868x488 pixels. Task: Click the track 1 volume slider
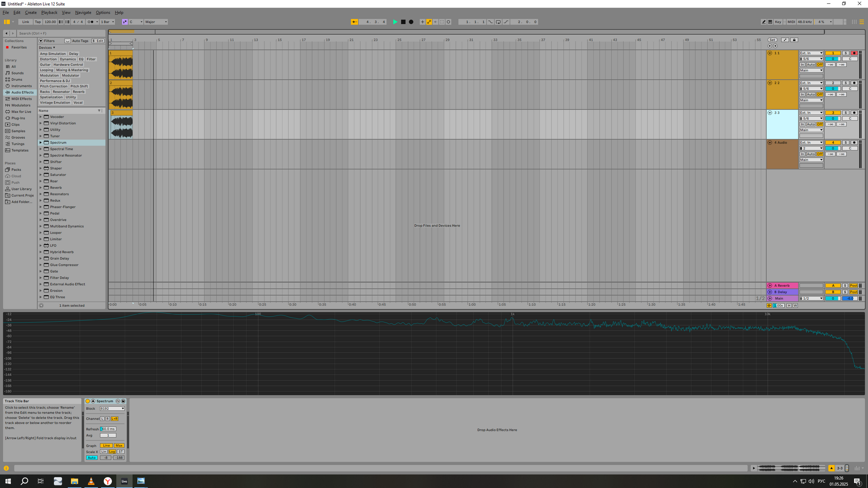point(832,59)
